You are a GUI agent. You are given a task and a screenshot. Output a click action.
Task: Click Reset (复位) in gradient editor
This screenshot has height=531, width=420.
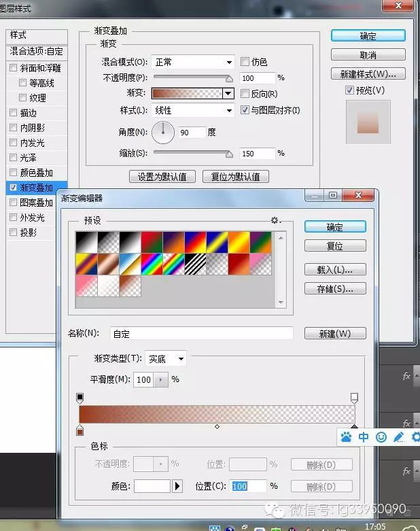335,246
